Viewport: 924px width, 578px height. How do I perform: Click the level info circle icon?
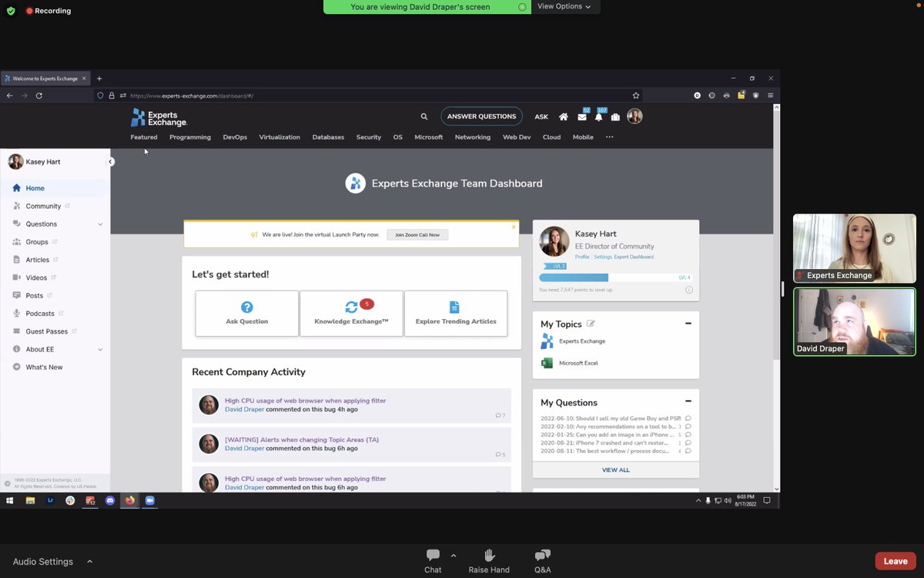(689, 290)
